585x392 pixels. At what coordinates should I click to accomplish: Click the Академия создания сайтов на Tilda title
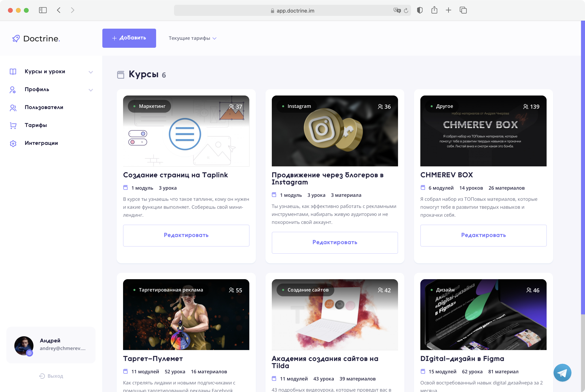(325, 362)
